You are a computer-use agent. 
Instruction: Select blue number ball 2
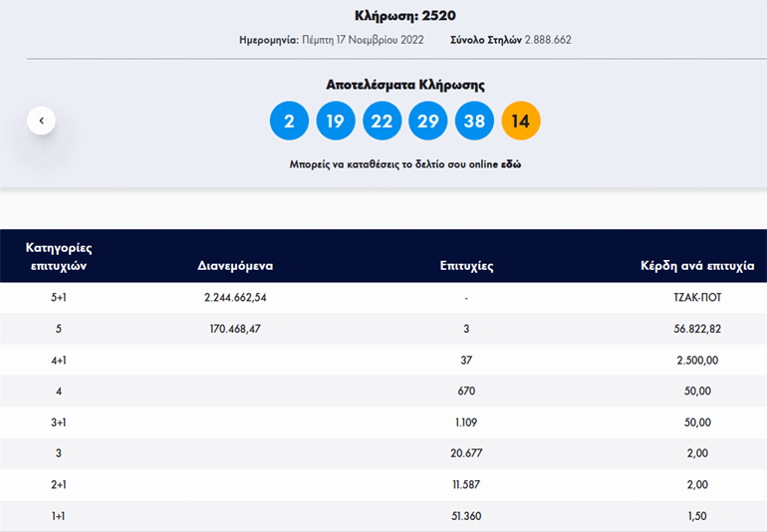pos(289,122)
